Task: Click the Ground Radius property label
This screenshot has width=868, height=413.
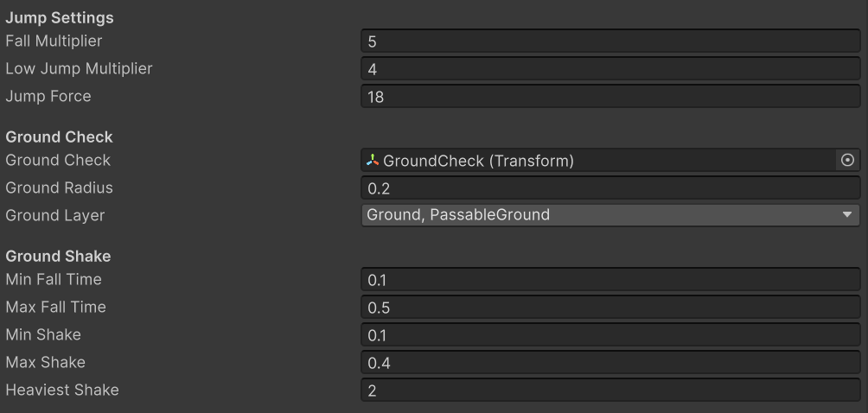Action: [59, 188]
